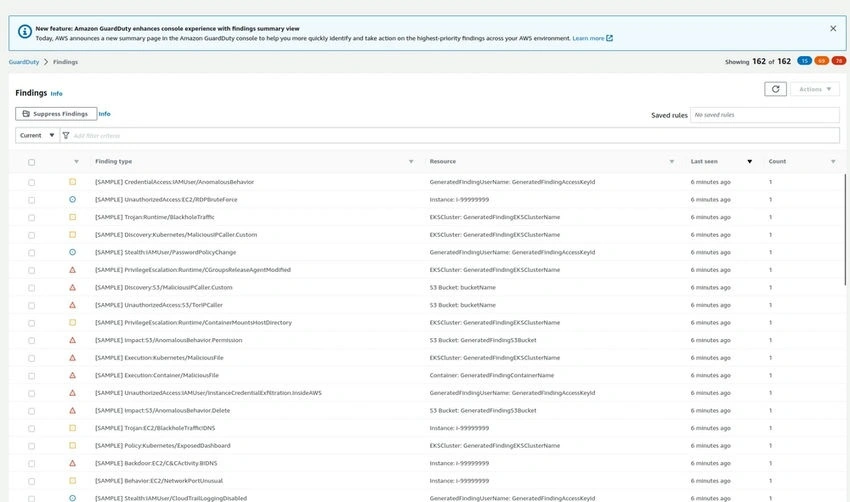
Task: Dismiss the new feature info banner
Action: [x=833, y=28]
